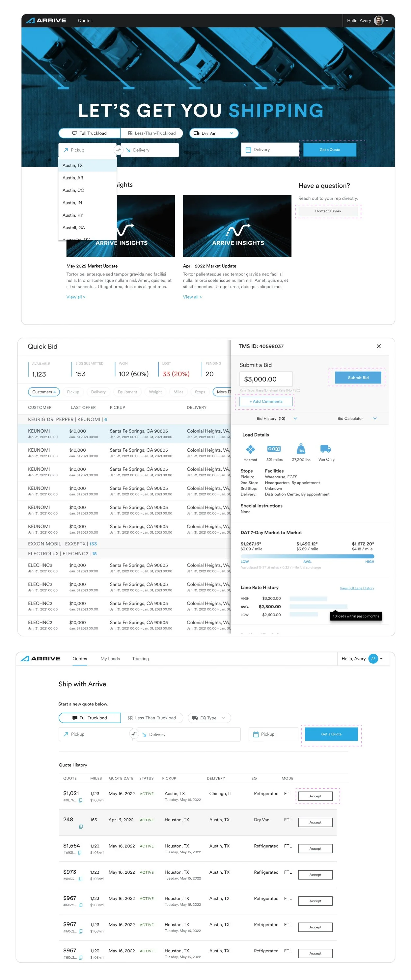Open the EQ Type dropdown
This screenshot has height=980, width=411.
[209, 718]
